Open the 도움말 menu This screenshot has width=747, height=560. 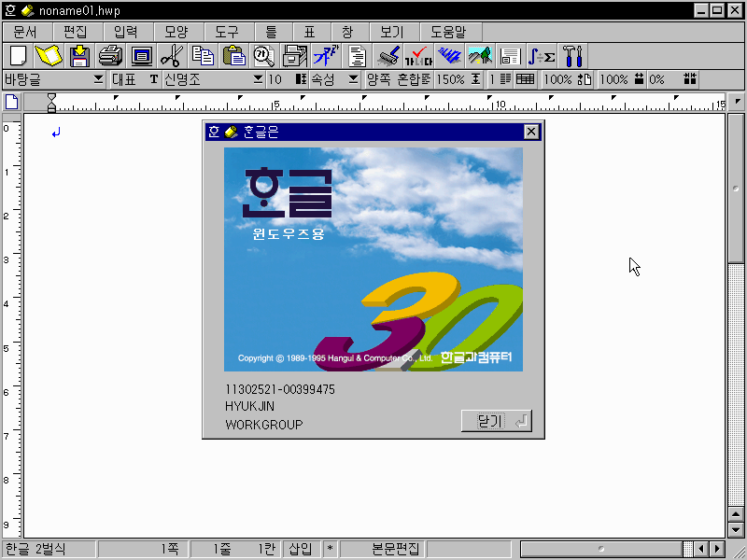(448, 32)
